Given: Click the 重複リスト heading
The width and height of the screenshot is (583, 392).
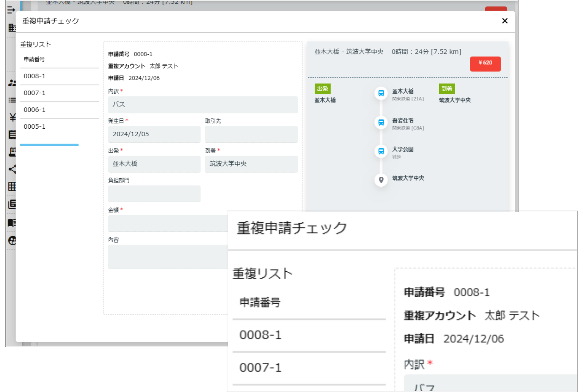Looking at the screenshot, I should click(35, 44).
